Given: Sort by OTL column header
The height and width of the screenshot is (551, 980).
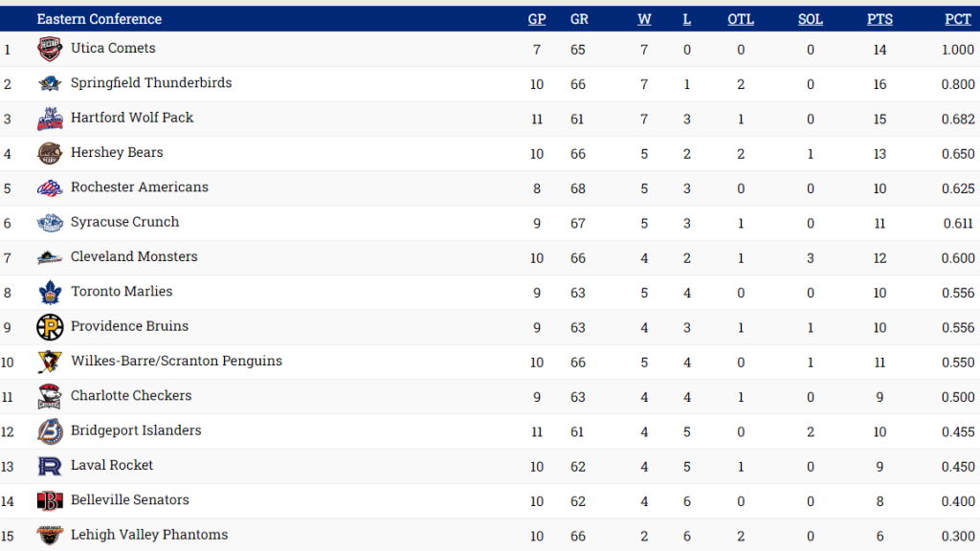Looking at the screenshot, I should (x=741, y=19).
